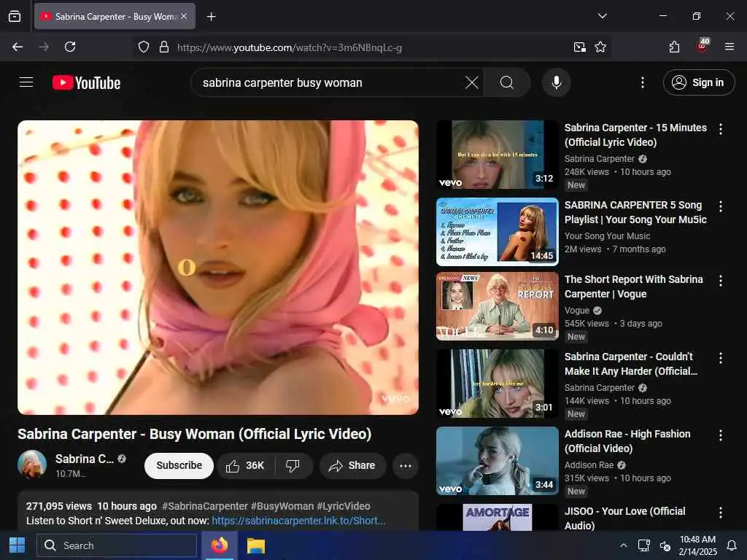Open the Firefox extensions puzzle icon
This screenshot has height=560, width=747.
click(674, 47)
